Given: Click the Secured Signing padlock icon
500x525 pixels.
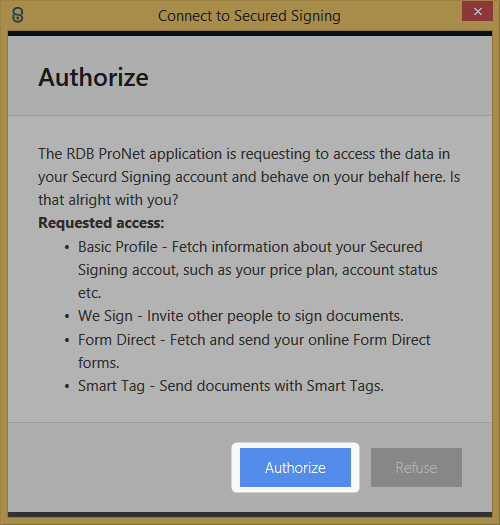Looking at the screenshot, I should pyautogui.click(x=17, y=15).
